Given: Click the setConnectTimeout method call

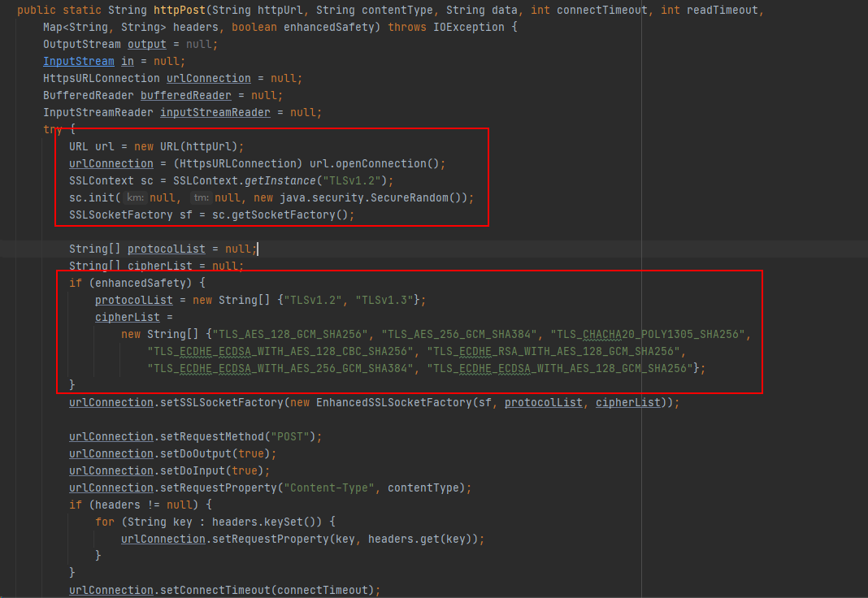Looking at the screenshot, I should tap(215, 590).
